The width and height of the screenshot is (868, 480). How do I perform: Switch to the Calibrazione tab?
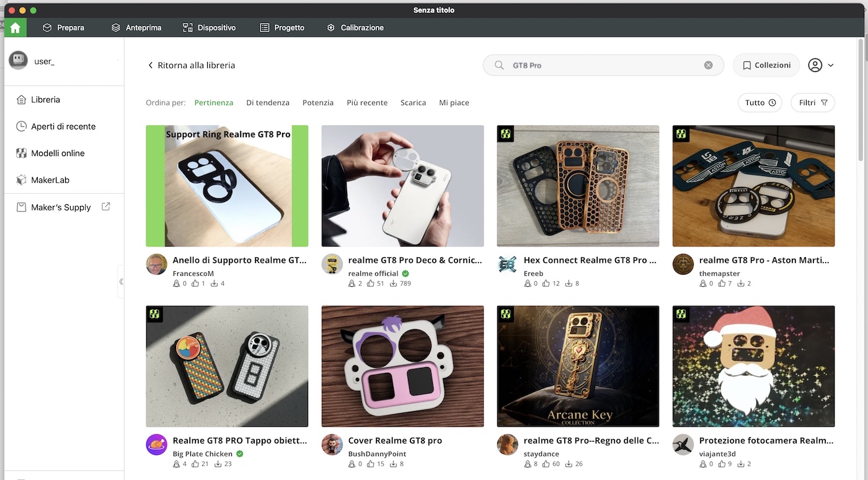click(x=355, y=28)
